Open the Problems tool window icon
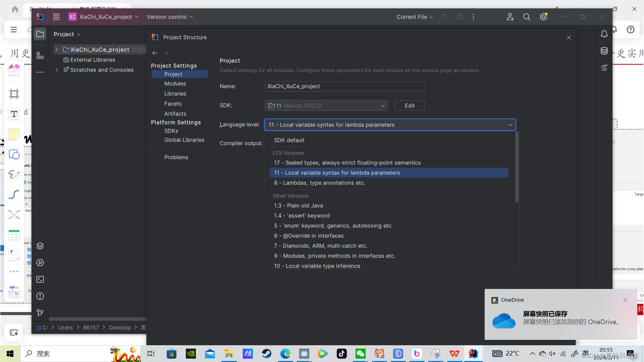The width and height of the screenshot is (644, 362). pyautogui.click(x=40, y=296)
